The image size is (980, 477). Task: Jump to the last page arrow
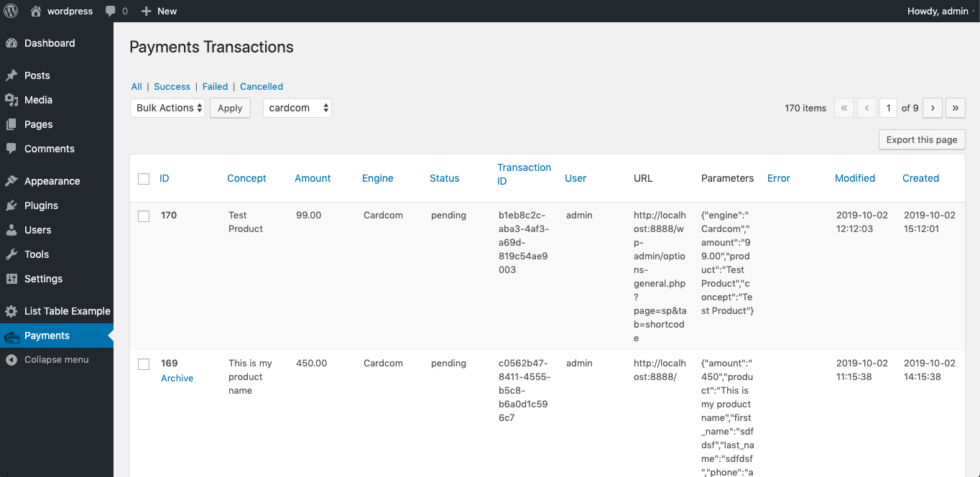click(x=956, y=108)
